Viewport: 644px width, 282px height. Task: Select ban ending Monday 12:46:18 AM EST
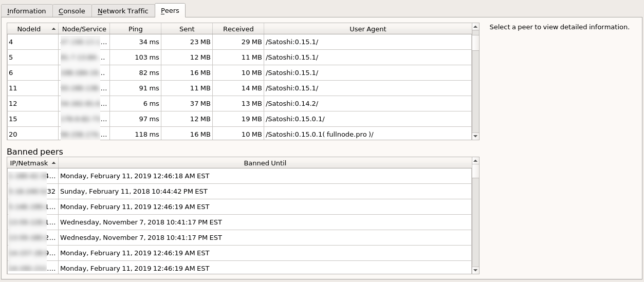click(239, 176)
